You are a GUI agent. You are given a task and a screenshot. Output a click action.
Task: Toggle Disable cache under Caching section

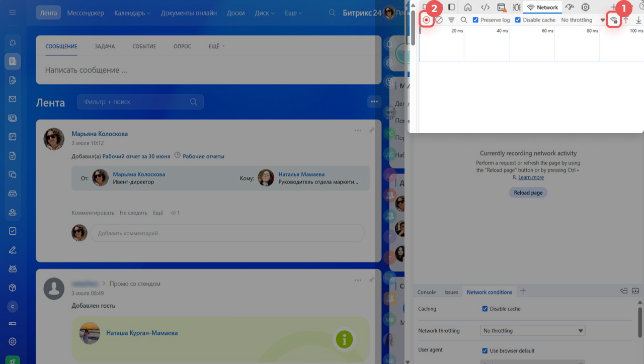click(485, 309)
